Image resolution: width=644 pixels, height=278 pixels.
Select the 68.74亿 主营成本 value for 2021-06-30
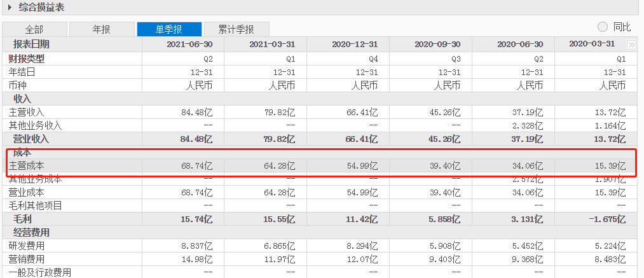point(197,166)
